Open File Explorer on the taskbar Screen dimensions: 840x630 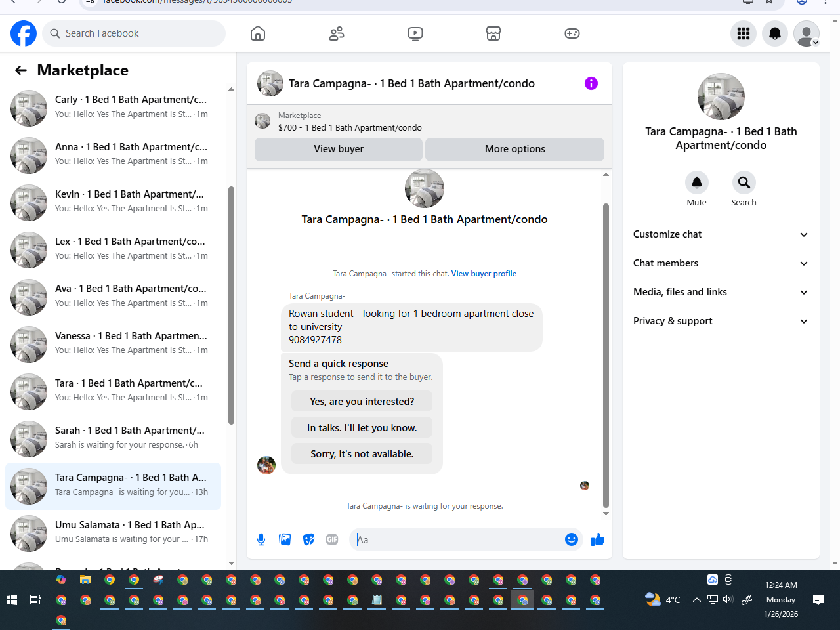[x=85, y=579]
